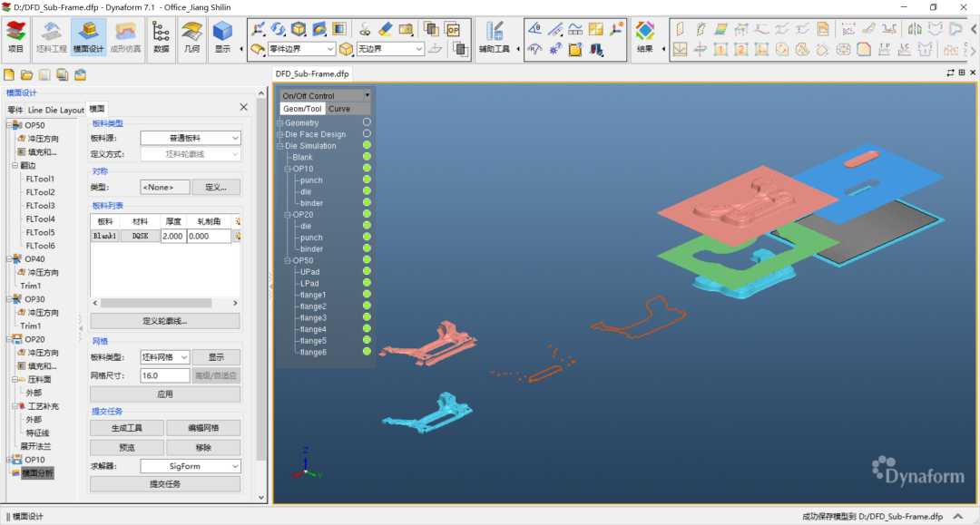Collapse the 翻边 tree node
Viewport: 980px width, 525px height.
click(15, 165)
